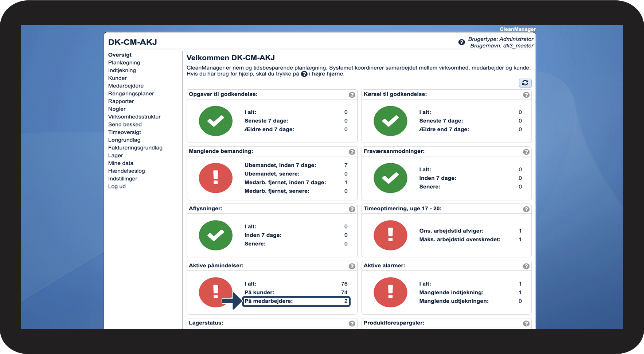This screenshot has width=644, height=354.
Task: Click Medarb. fjernet, inden 7 dage row
Action: click(296, 182)
